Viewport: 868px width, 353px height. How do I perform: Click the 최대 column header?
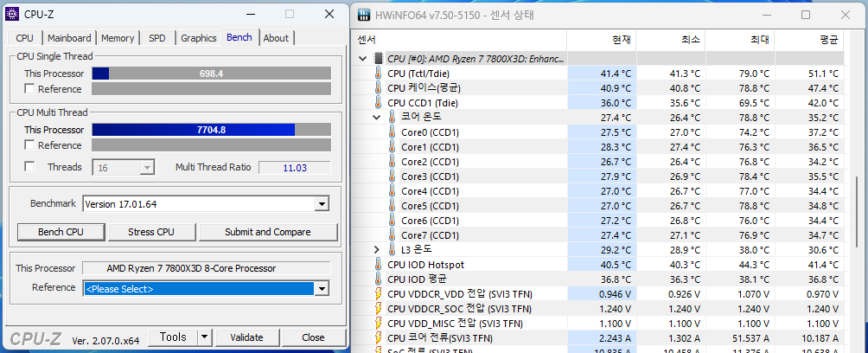point(739,40)
